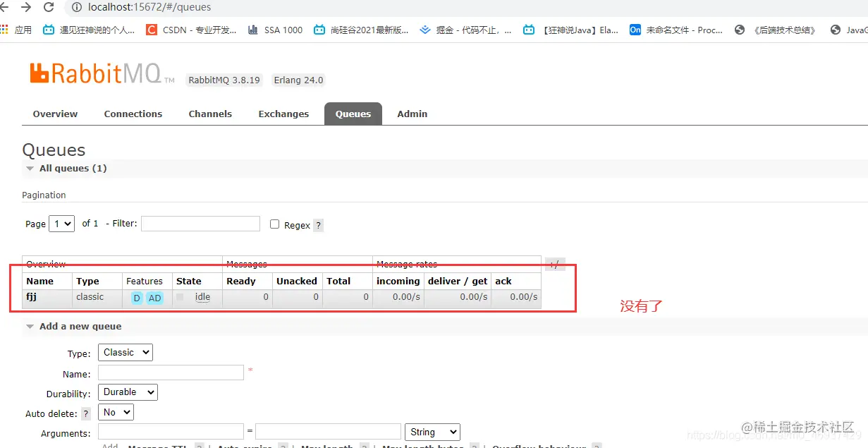Open the Auto delete dropdown
Screen dimensions: 868x448
pyautogui.click(x=116, y=412)
